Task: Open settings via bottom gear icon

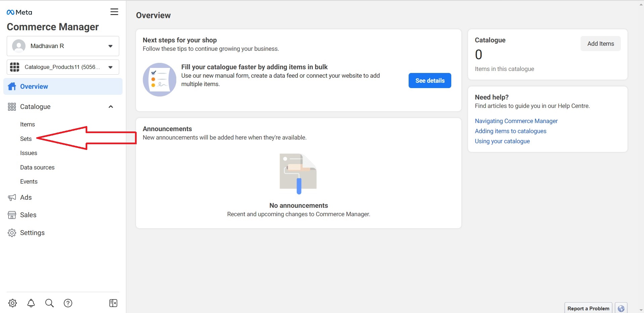Action: pyautogui.click(x=12, y=303)
